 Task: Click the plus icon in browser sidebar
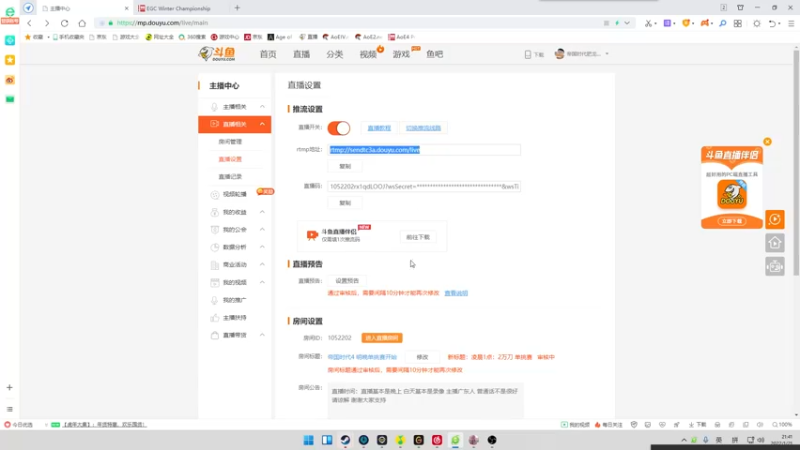click(10, 388)
